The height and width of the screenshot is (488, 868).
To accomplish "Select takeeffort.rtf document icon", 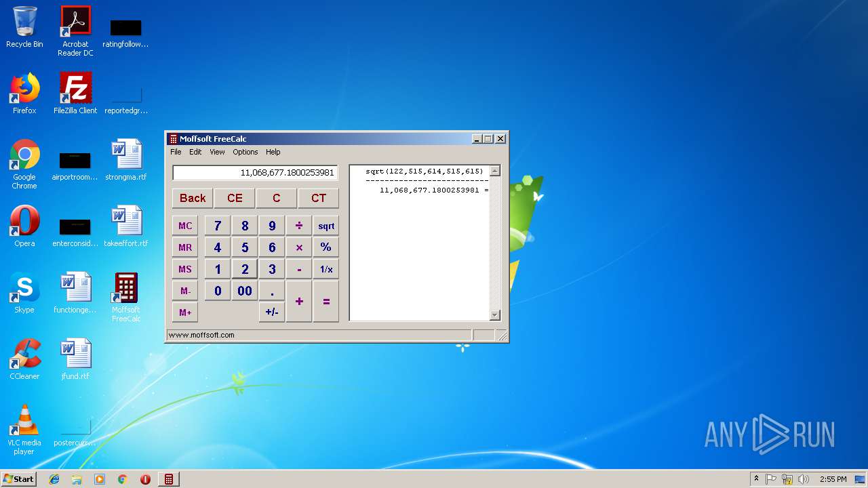I will point(126,226).
